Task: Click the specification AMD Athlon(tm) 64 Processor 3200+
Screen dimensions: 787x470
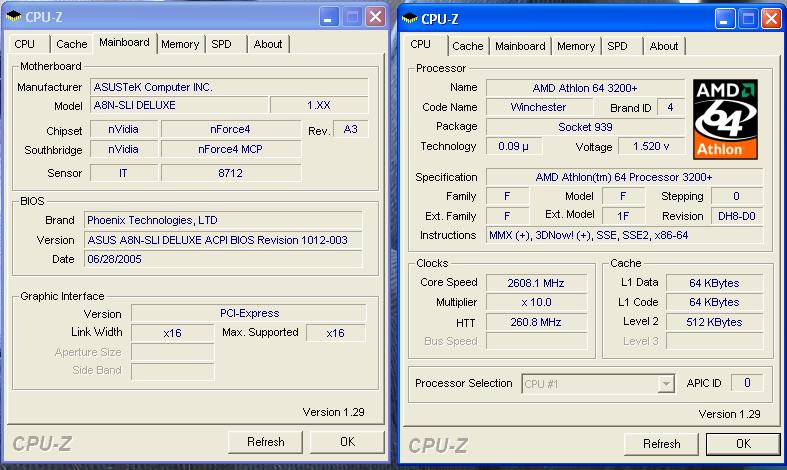Action: [624, 177]
